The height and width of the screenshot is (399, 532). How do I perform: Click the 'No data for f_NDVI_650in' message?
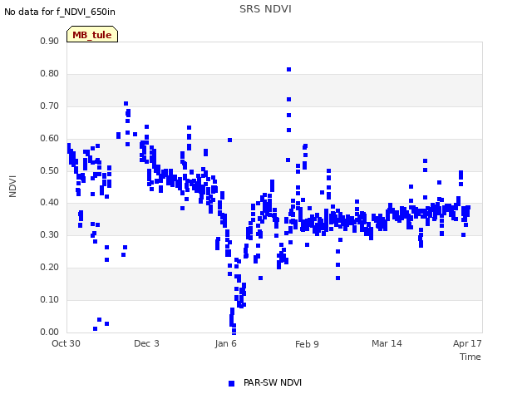click(60, 12)
